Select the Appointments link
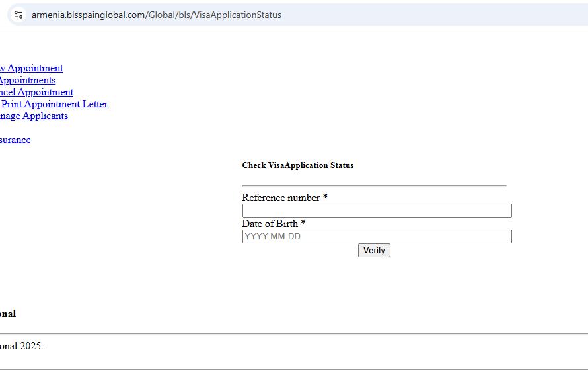This screenshot has height=385, width=588. click(x=28, y=80)
